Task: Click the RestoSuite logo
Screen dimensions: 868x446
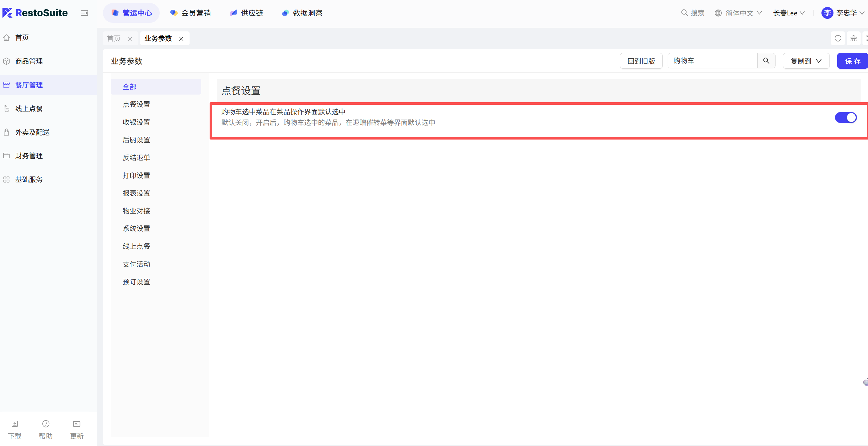Action: 35,13
